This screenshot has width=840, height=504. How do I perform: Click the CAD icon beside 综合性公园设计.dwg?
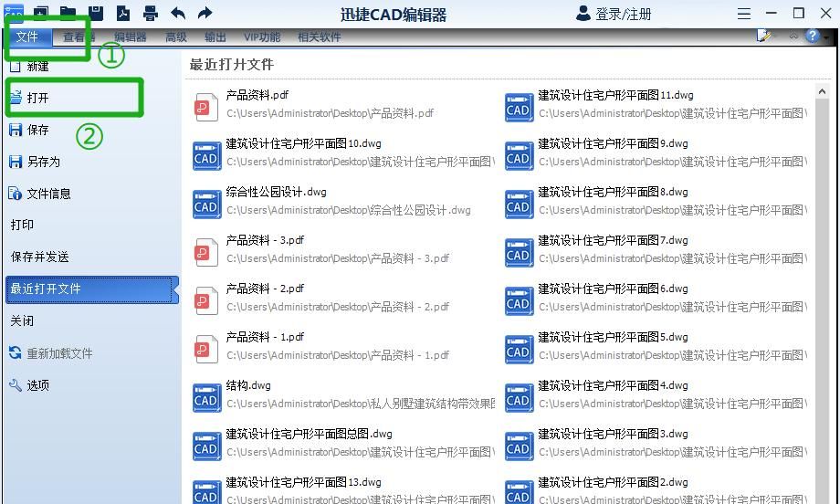tap(206, 204)
